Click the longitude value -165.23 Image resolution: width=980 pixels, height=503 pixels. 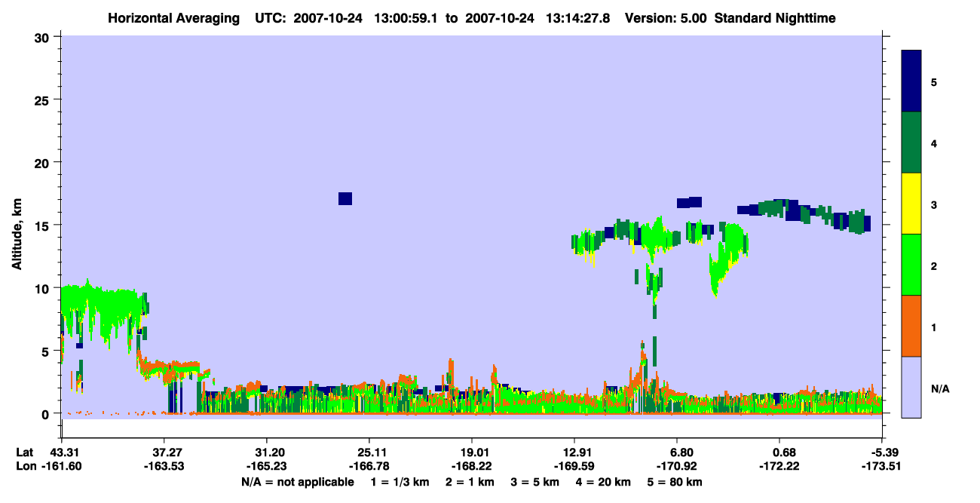coord(266,467)
